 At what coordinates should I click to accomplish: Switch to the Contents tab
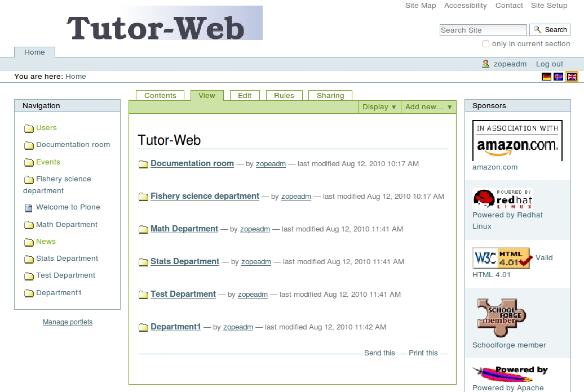tap(160, 96)
